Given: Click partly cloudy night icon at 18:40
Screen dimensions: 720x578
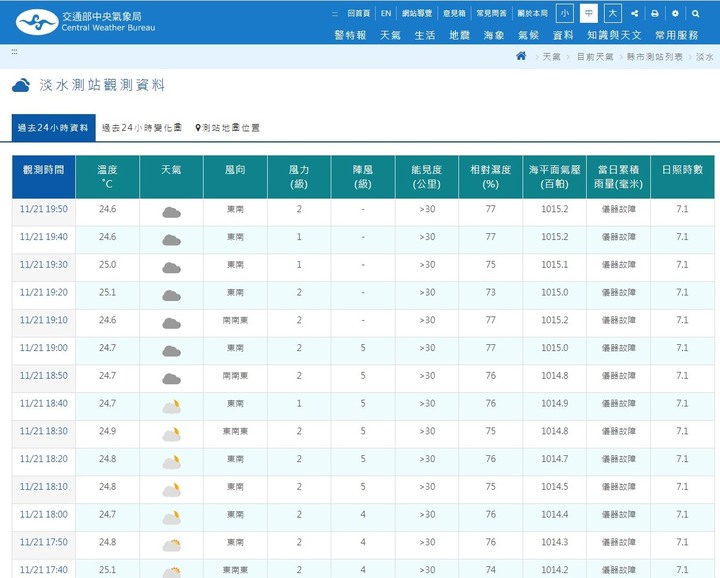Looking at the screenshot, I should point(171,406).
